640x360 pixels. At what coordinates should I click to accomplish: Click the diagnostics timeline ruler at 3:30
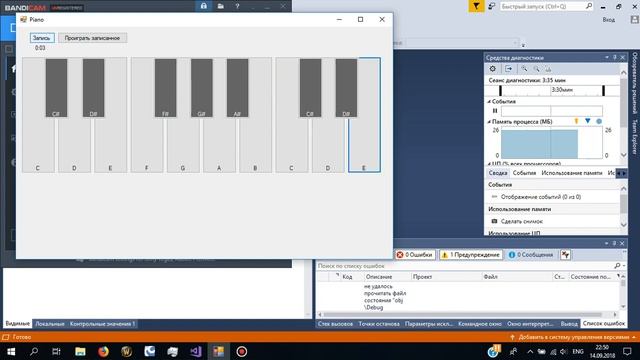point(552,90)
